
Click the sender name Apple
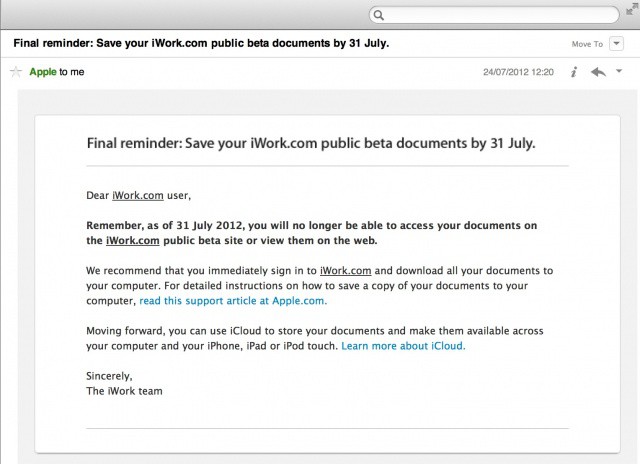coord(43,72)
